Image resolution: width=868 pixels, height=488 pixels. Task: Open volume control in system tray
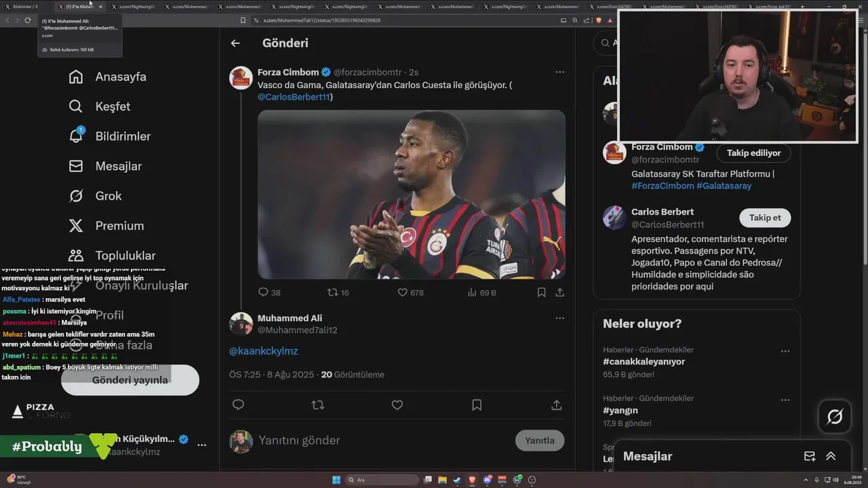tap(835, 480)
